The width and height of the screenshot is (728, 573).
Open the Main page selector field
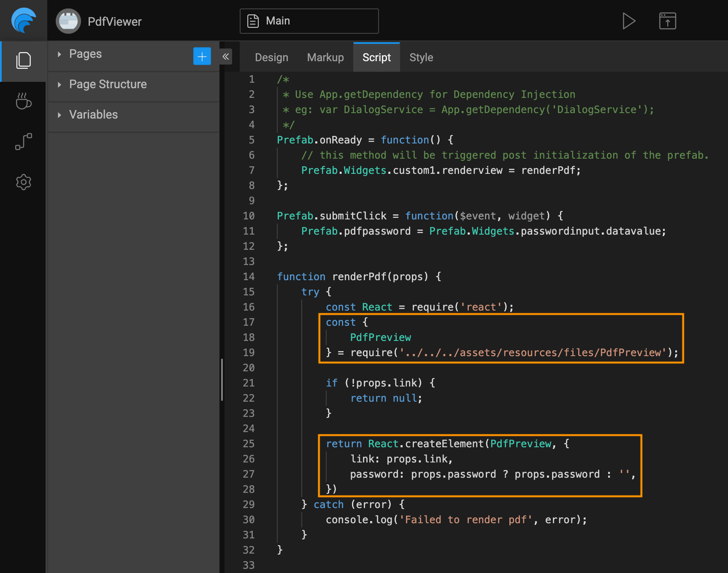click(309, 21)
